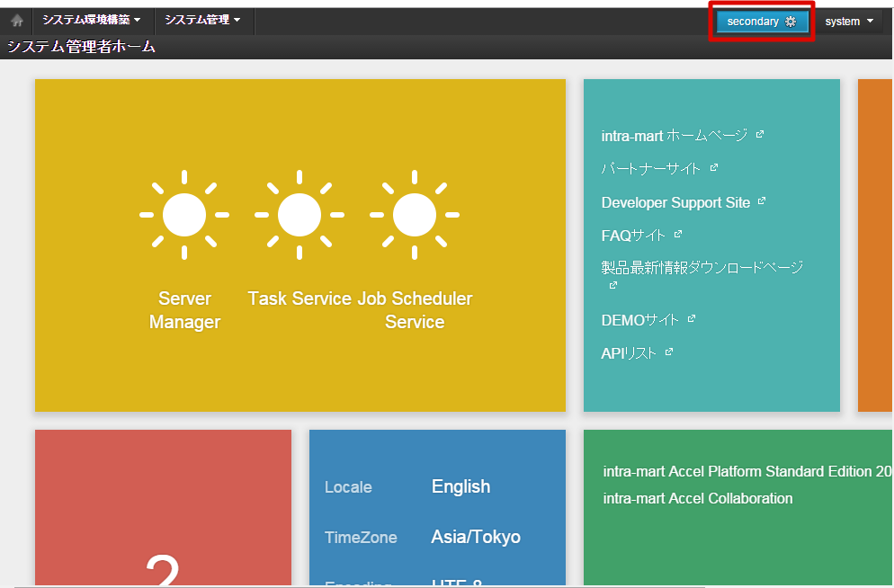Click external-link icon beside Developer Support Site
894x588 pixels.
point(762,201)
